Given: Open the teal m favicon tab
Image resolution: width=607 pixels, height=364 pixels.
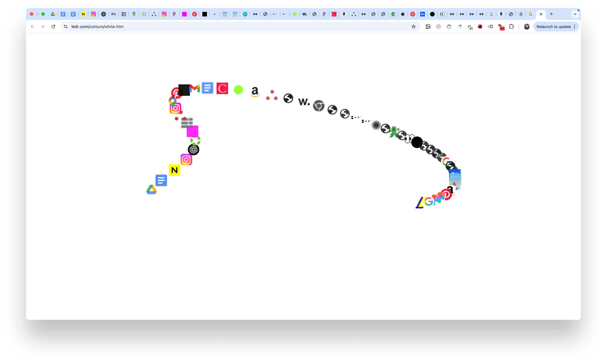Looking at the screenshot, I should pyautogui.click(x=245, y=14).
